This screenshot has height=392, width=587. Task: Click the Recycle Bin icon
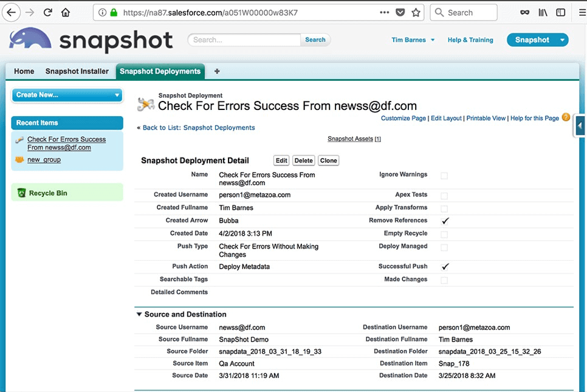point(21,193)
